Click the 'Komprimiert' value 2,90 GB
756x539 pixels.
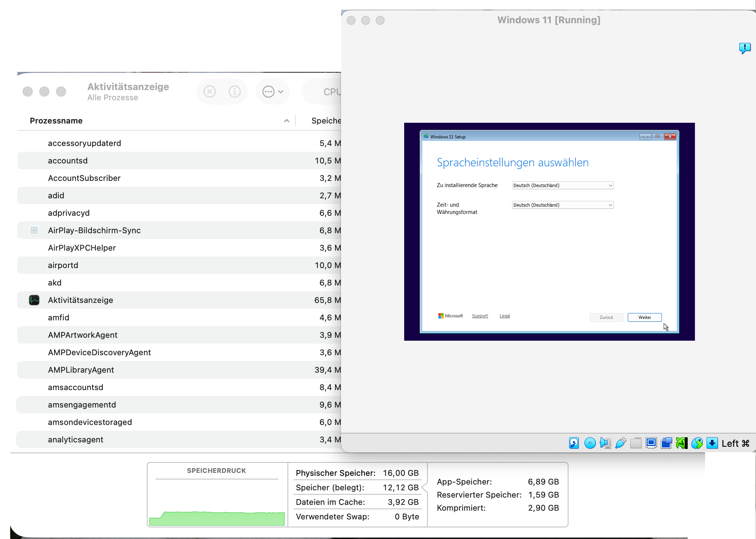(x=544, y=508)
